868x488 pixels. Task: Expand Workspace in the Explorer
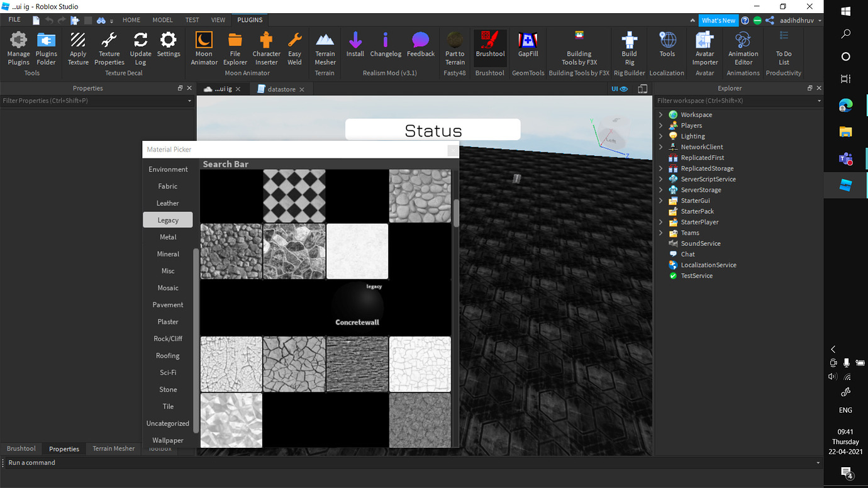660,114
